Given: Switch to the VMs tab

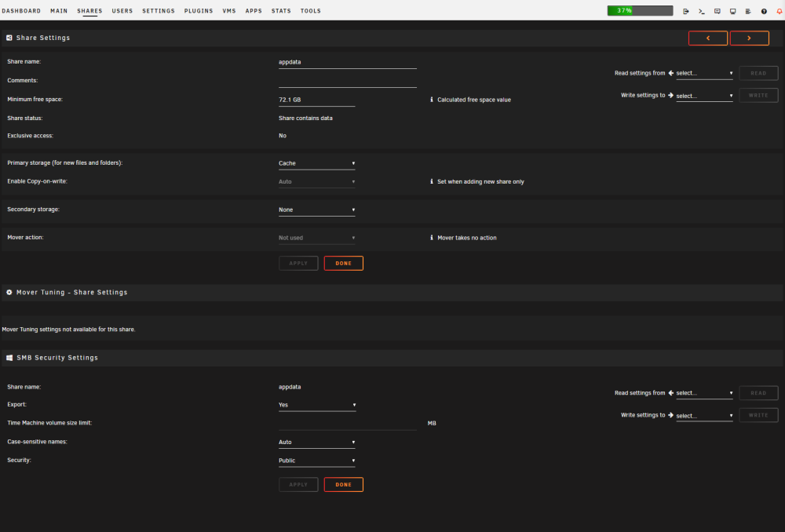Looking at the screenshot, I should (x=229, y=11).
